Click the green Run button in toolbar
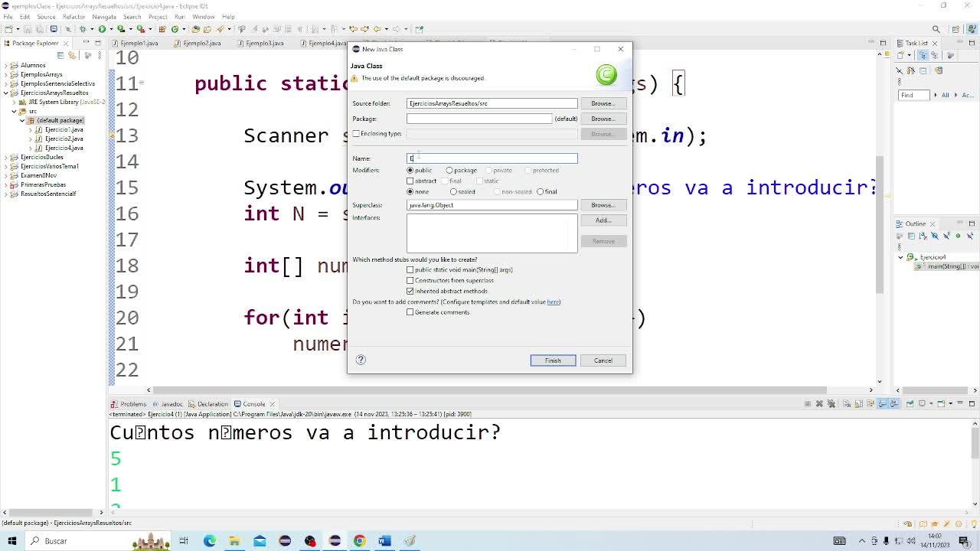Viewport: 980px width, 551px height. pyautogui.click(x=101, y=29)
